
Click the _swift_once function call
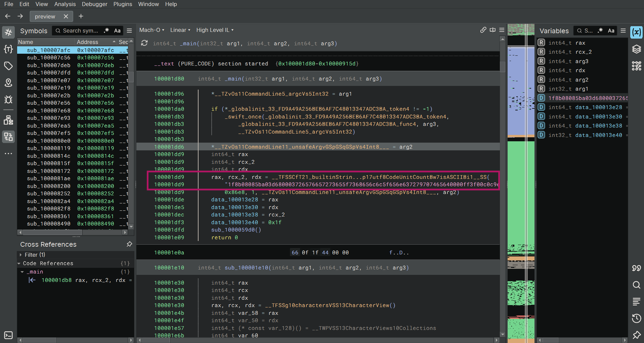click(243, 117)
